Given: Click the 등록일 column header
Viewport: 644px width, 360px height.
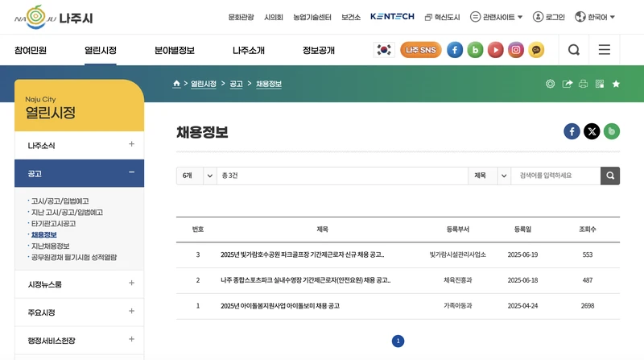Looking at the screenshot, I should pyautogui.click(x=522, y=230).
